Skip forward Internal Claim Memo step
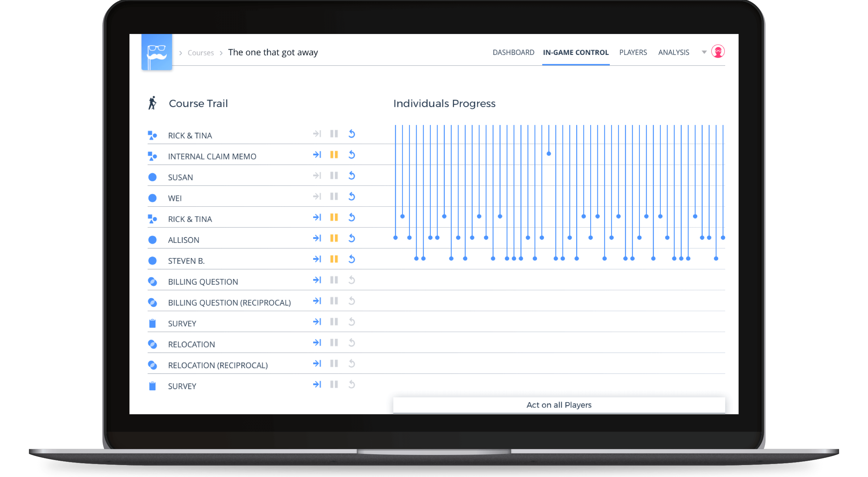Viewport: 868px width, 477px height. pos(317,155)
